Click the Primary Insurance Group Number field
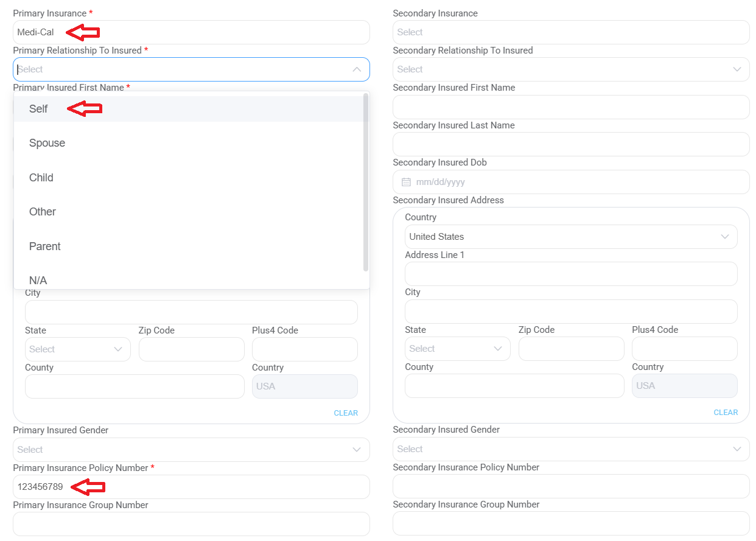 click(191, 524)
